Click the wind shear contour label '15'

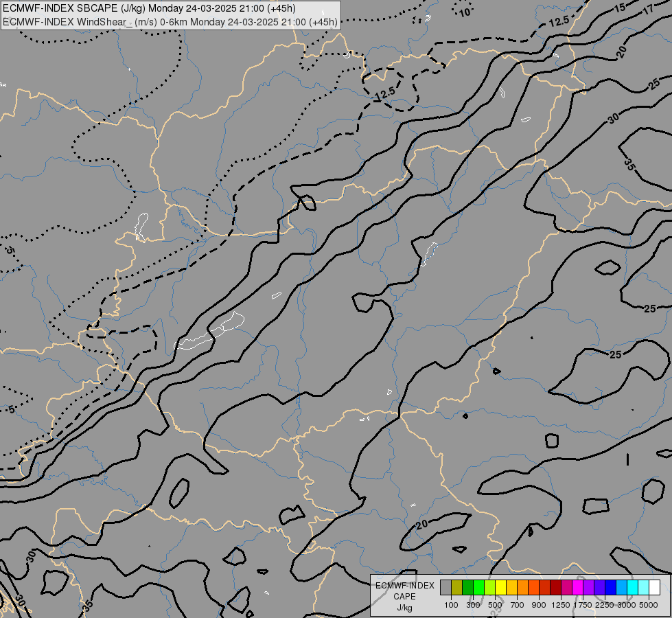click(x=620, y=8)
